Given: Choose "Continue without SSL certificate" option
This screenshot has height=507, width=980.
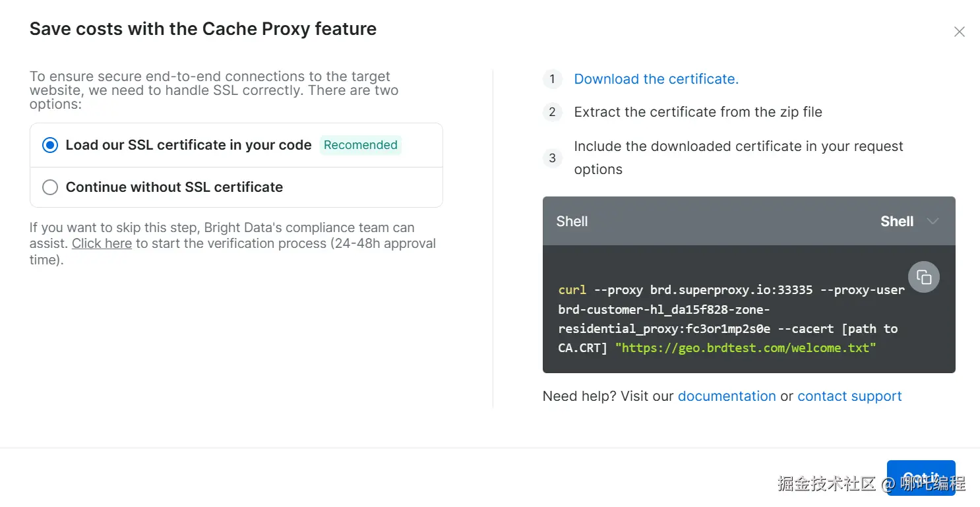Looking at the screenshot, I should point(50,187).
